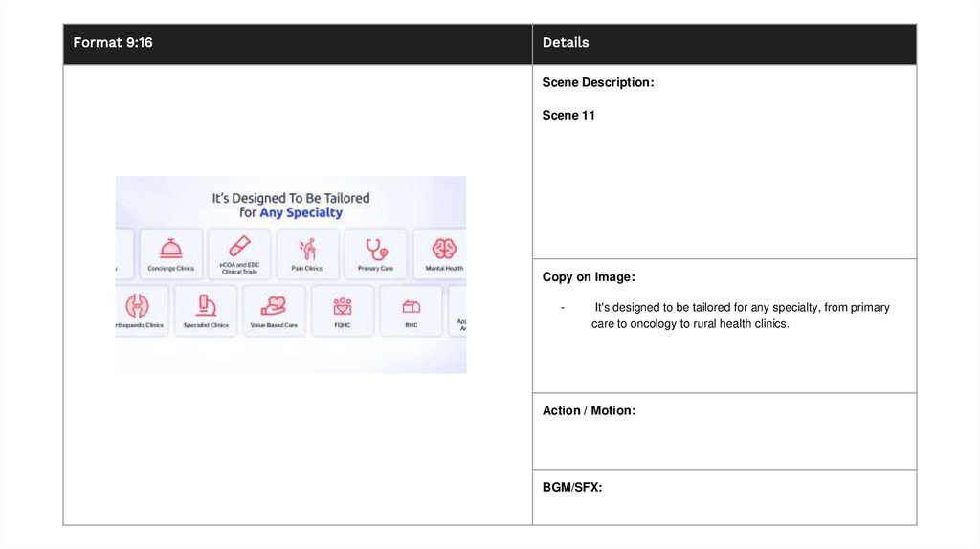
Task: Click the "Action / Motion:" label
Action: pyautogui.click(x=589, y=410)
